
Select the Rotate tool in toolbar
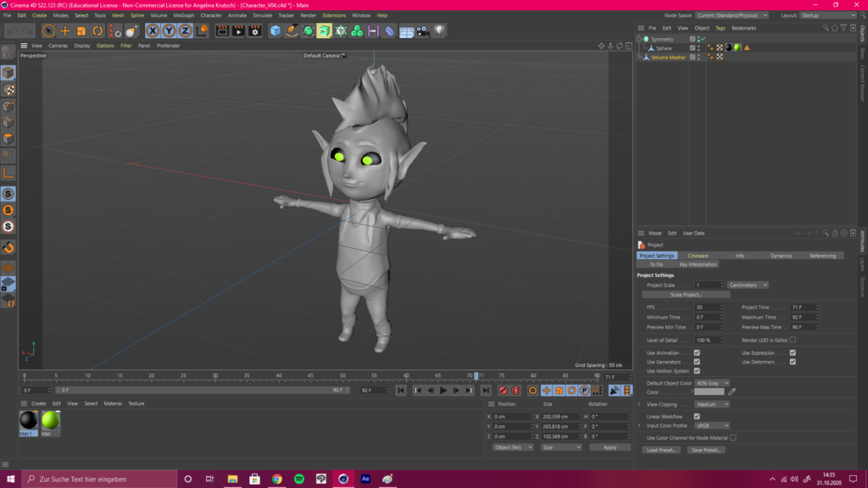click(97, 30)
